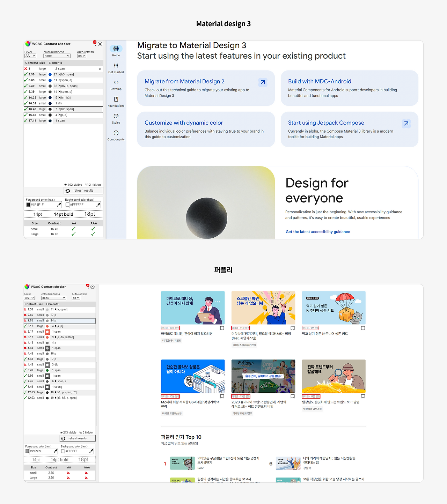This screenshot has width=447, height=504.
Task: Open Auto-refresh dropdown in 퍼플리 contrast checker
Action: click(x=76, y=298)
